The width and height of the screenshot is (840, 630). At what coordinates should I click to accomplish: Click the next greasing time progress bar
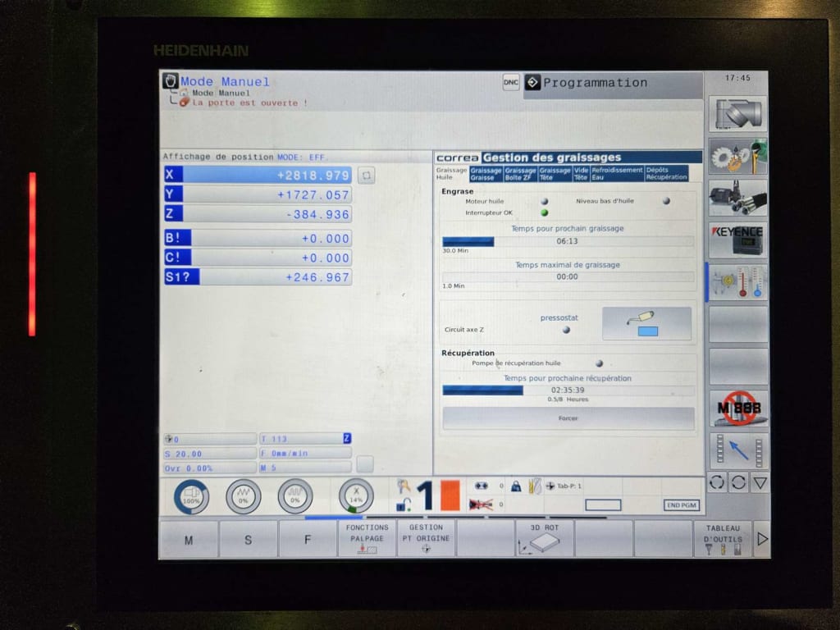click(568, 242)
